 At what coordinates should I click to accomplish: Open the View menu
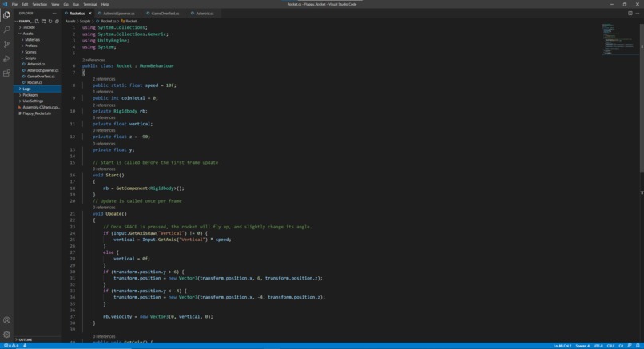coord(55,4)
